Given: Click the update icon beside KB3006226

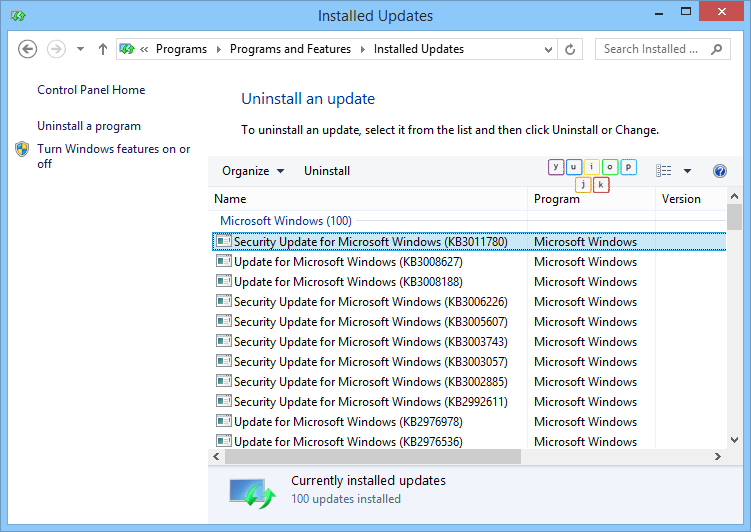Looking at the screenshot, I should click(224, 301).
